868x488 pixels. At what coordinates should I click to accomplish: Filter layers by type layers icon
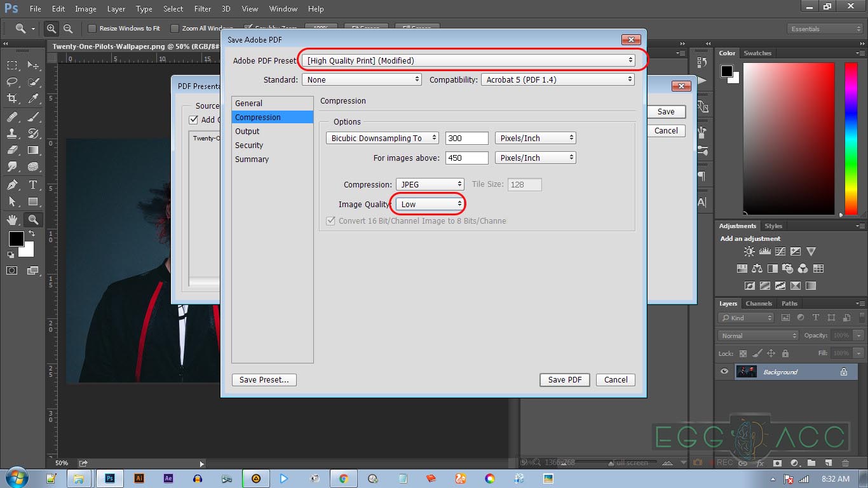816,318
